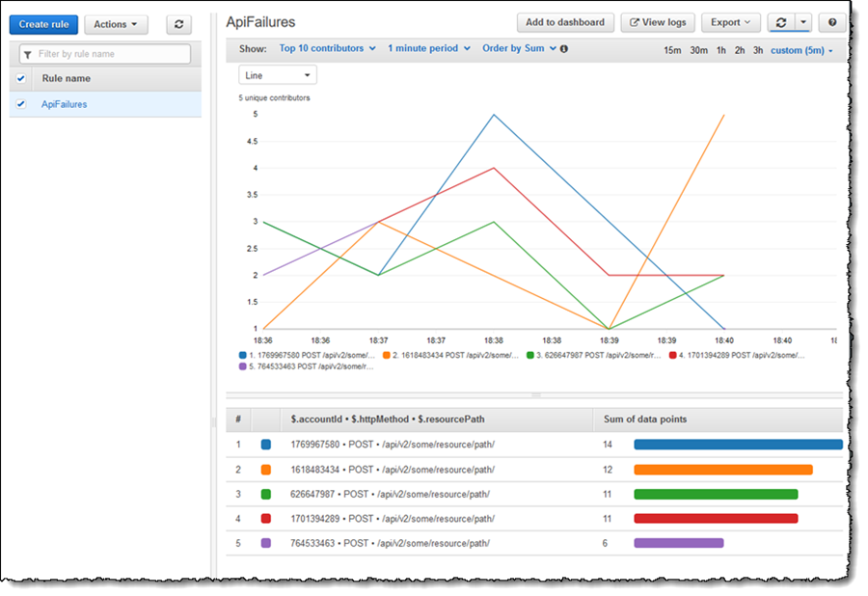
Task: Switch to the 30m time range
Action: tap(698, 50)
